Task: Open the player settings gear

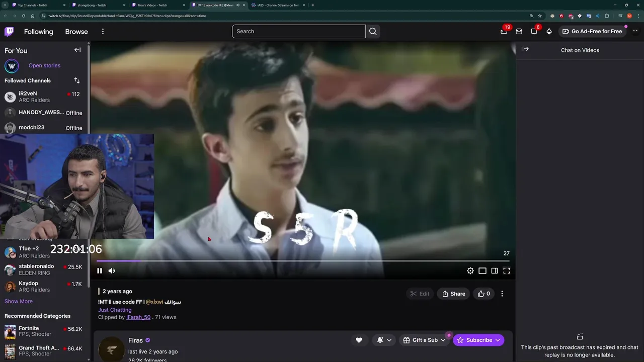Action: (x=470, y=270)
